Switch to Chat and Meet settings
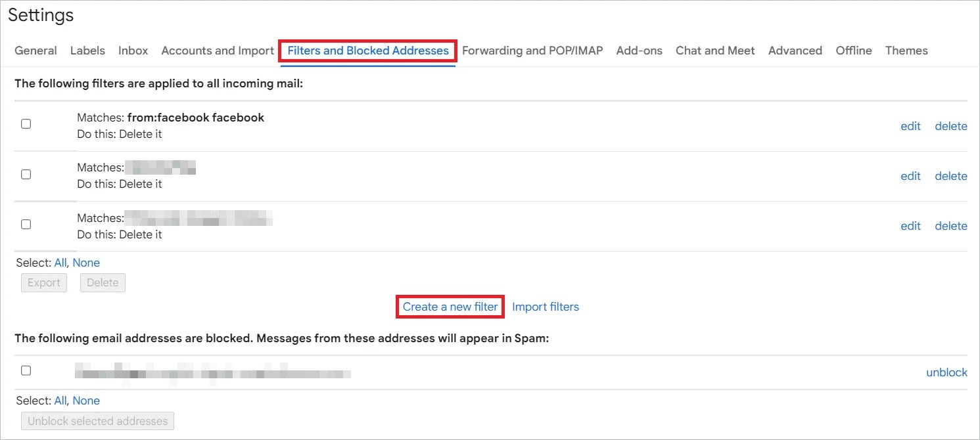The image size is (980, 440). 714,51
